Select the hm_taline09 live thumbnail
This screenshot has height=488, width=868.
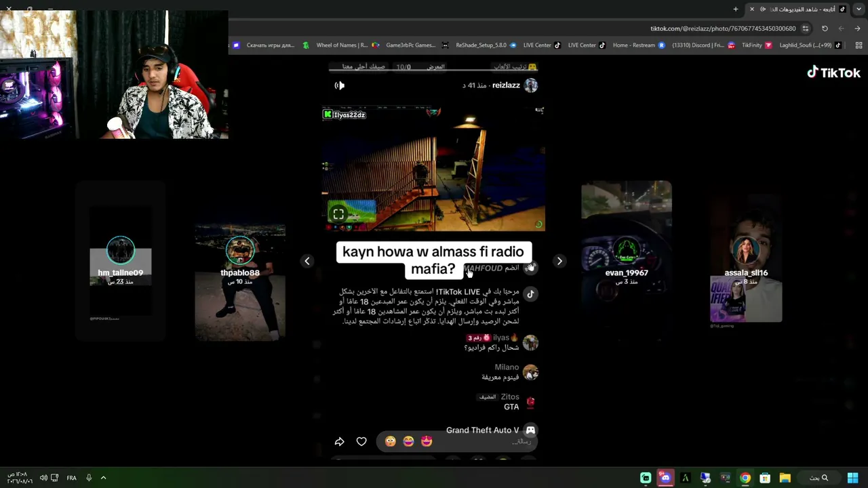[121, 260]
